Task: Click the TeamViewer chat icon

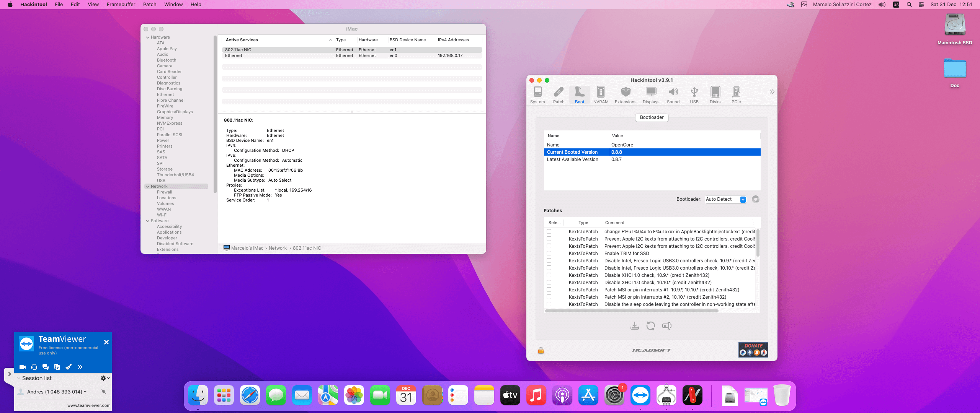Action: coord(46,367)
